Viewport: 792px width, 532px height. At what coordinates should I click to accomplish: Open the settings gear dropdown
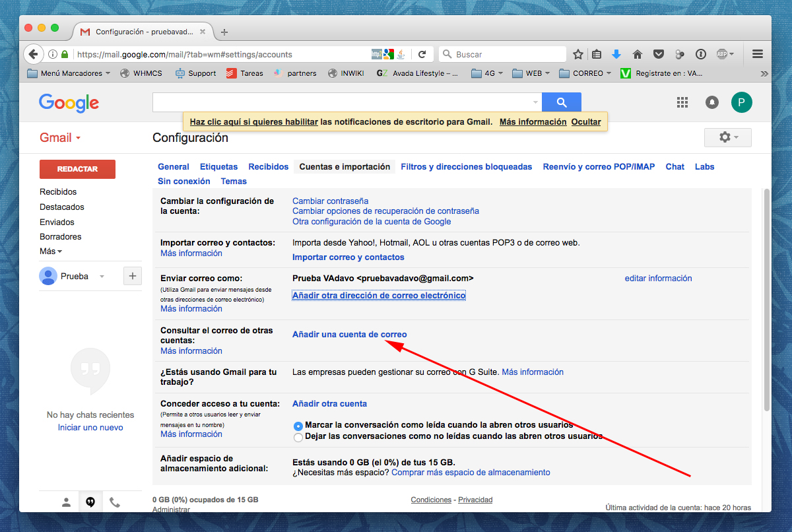pyautogui.click(x=728, y=137)
